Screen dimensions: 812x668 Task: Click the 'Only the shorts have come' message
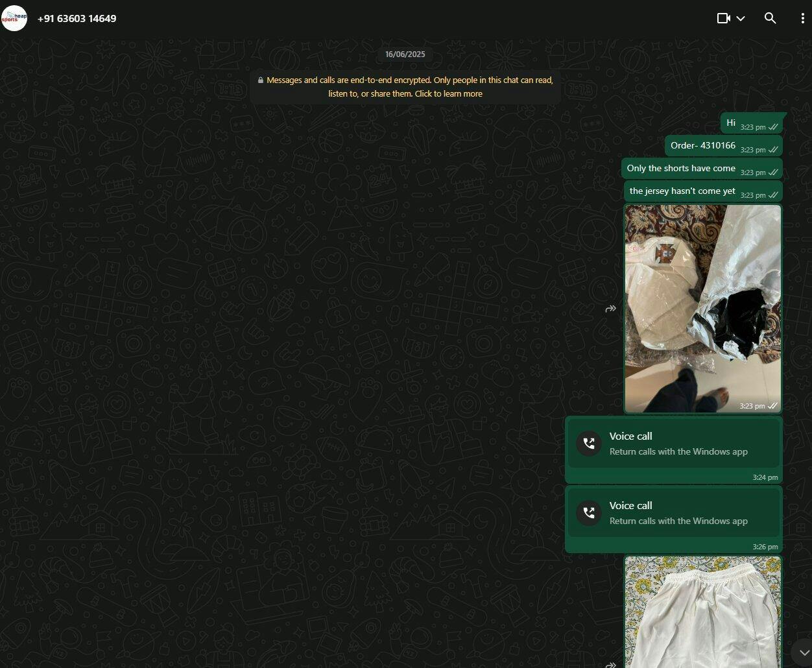[x=681, y=169]
